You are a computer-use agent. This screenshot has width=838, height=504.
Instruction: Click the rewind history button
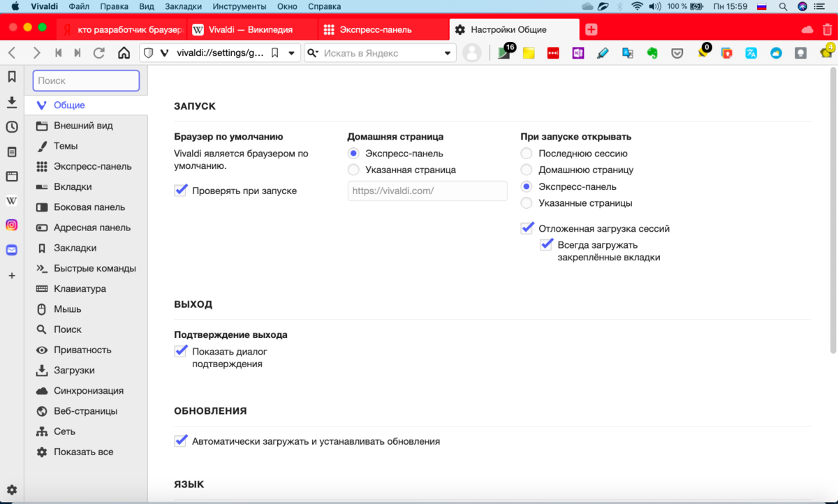(59, 53)
